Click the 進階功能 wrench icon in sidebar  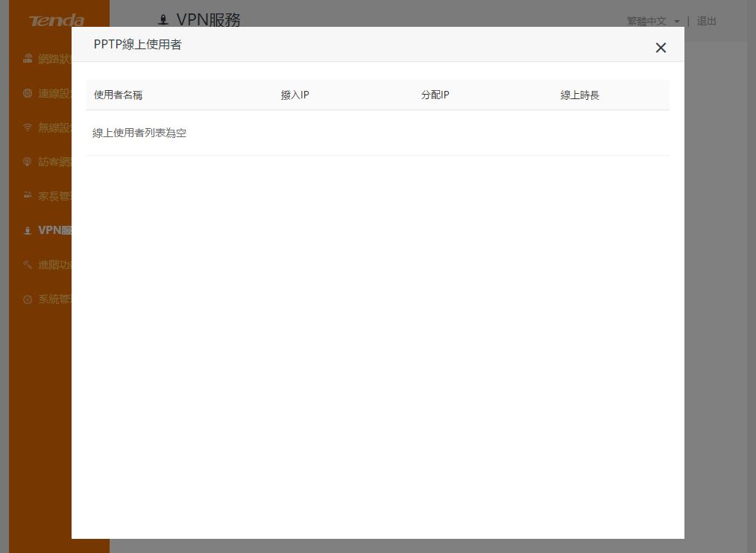click(28, 265)
